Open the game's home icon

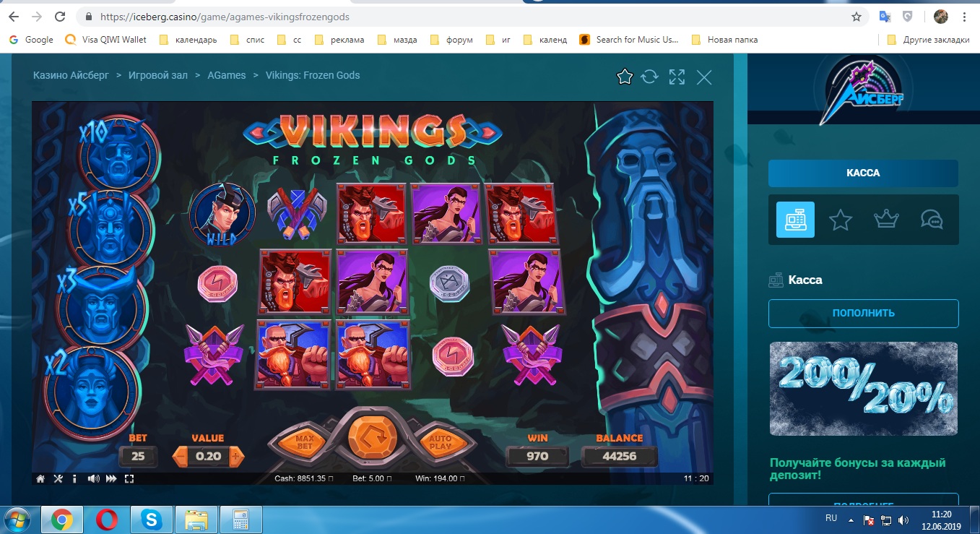(40, 478)
